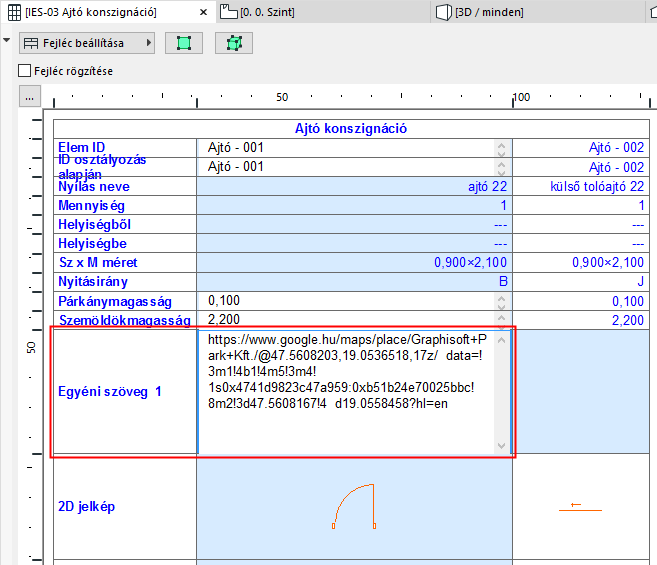Click the 0,900×2,100 size cell for Ajtó - 001
The width and height of the screenshot is (657, 565).
(x=354, y=262)
